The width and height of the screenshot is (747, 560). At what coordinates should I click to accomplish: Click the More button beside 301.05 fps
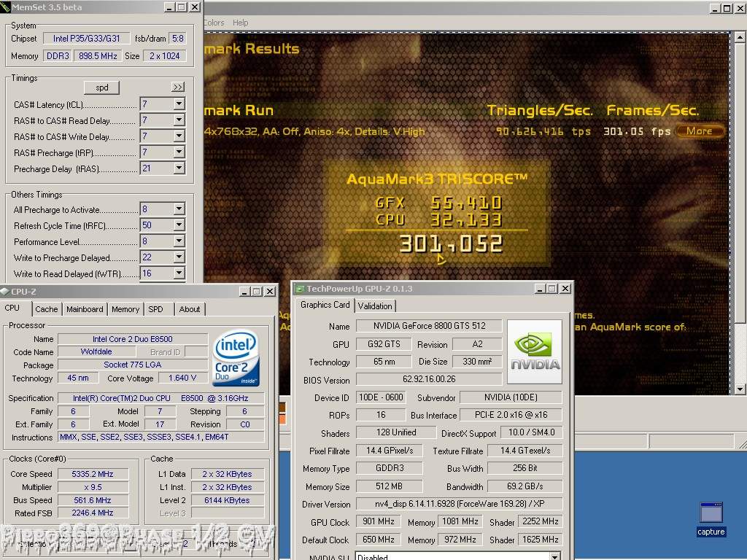tap(700, 131)
